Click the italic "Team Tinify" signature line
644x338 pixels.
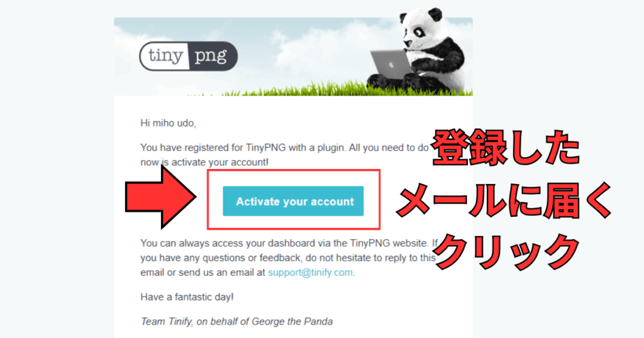(236, 322)
